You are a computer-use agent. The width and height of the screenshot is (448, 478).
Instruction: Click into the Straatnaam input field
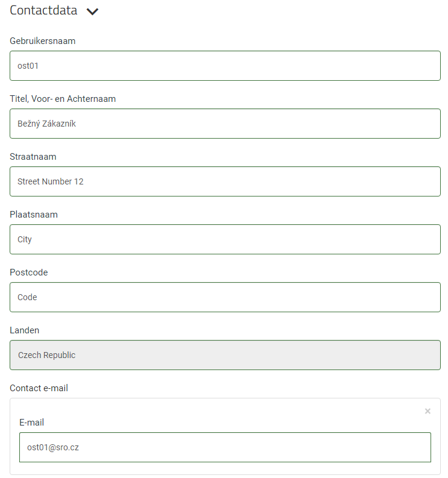[x=225, y=181]
